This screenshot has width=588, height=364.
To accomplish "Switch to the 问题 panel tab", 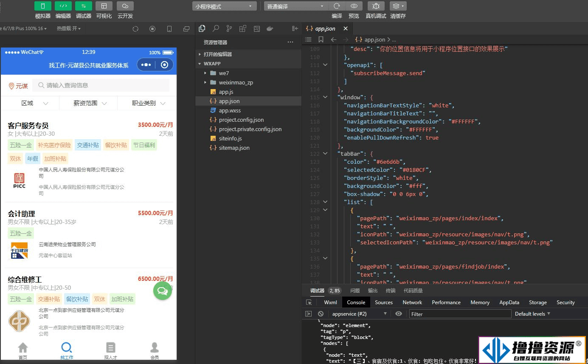I will pyautogui.click(x=355, y=291).
